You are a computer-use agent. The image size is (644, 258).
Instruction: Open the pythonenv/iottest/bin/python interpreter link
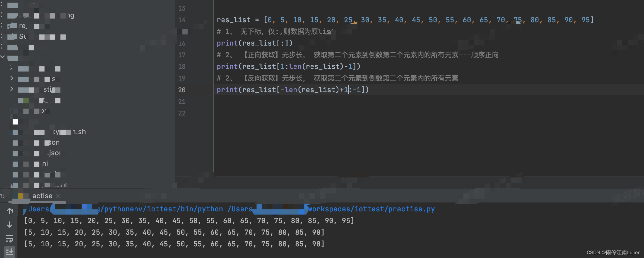pyautogui.click(x=124, y=209)
